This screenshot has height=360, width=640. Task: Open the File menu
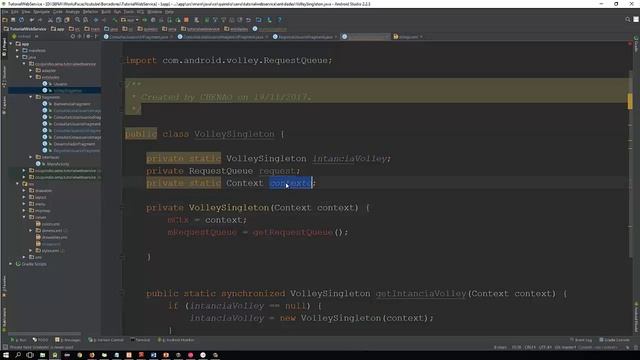[x=5, y=12]
